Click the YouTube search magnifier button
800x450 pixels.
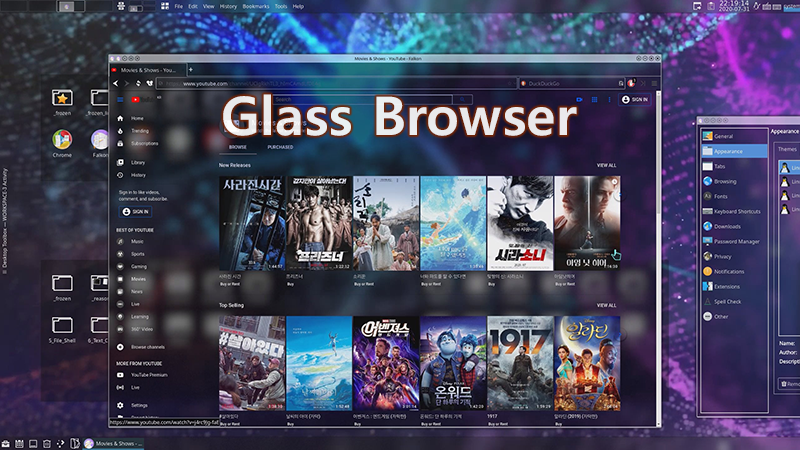coord(462,99)
